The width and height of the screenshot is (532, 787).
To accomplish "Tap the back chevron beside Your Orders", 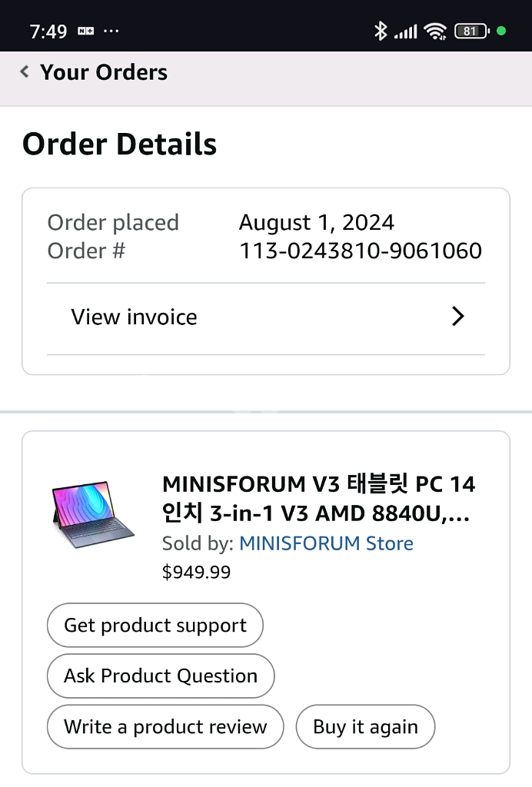I will [25, 72].
